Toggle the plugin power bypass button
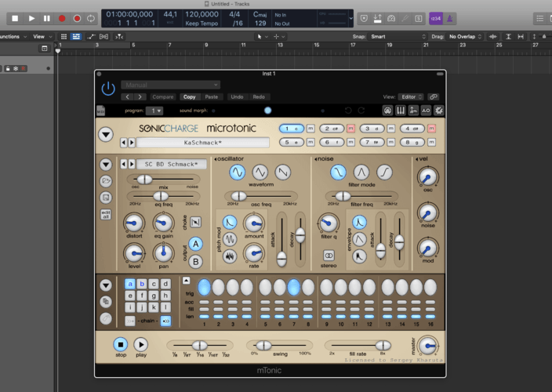Image resolution: width=552 pixels, height=392 pixels. 108,89
